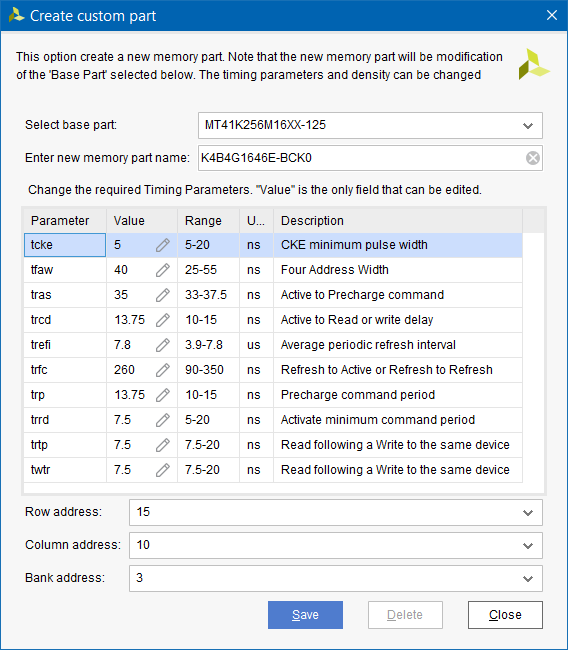Click the Value column header

pyautogui.click(x=142, y=221)
